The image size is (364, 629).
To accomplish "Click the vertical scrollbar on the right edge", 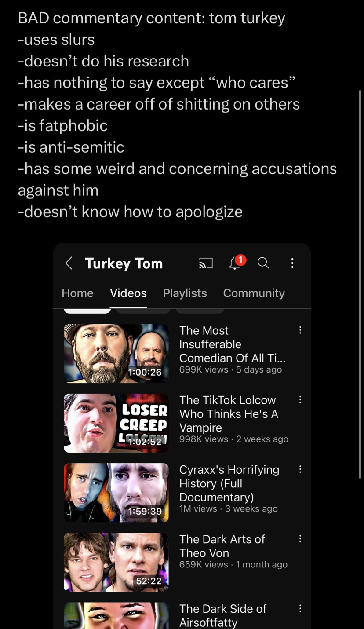I will tap(360, 278).
